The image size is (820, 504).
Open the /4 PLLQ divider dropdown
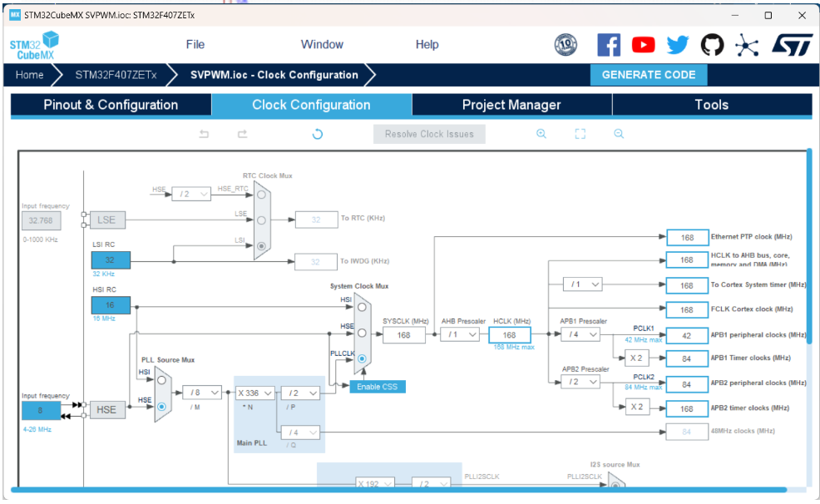point(300,432)
